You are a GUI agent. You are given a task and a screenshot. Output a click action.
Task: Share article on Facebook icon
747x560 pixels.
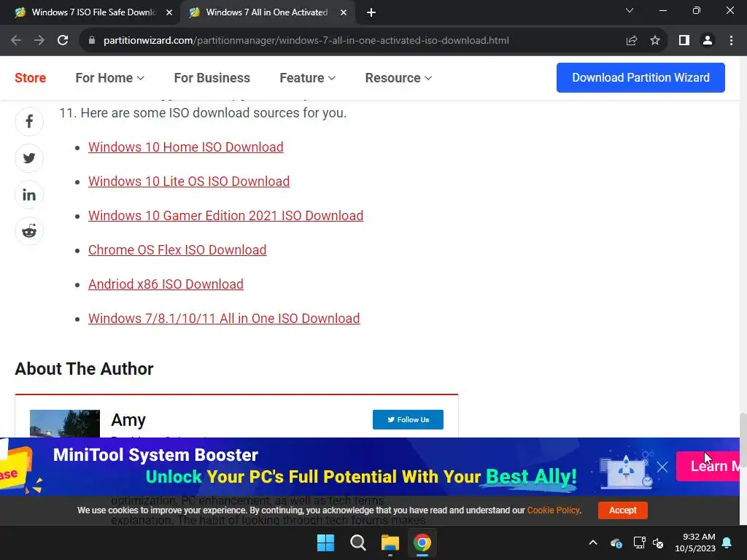[x=29, y=122]
